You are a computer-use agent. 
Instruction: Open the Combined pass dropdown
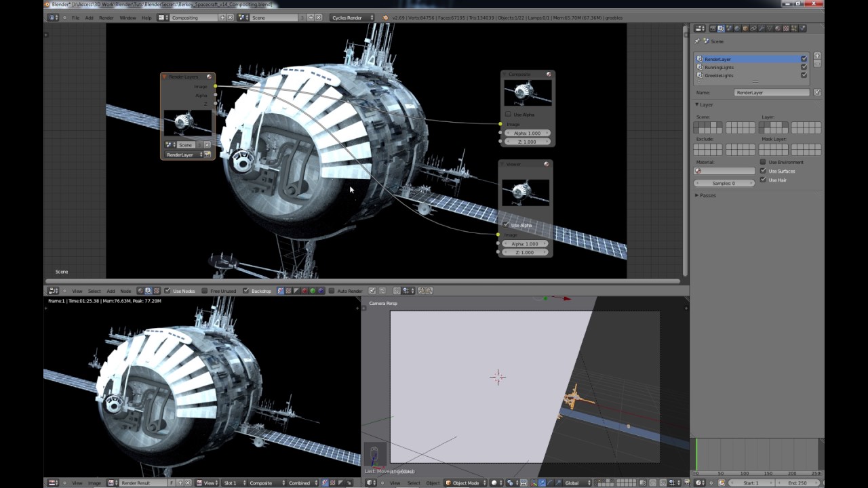click(x=302, y=483)
